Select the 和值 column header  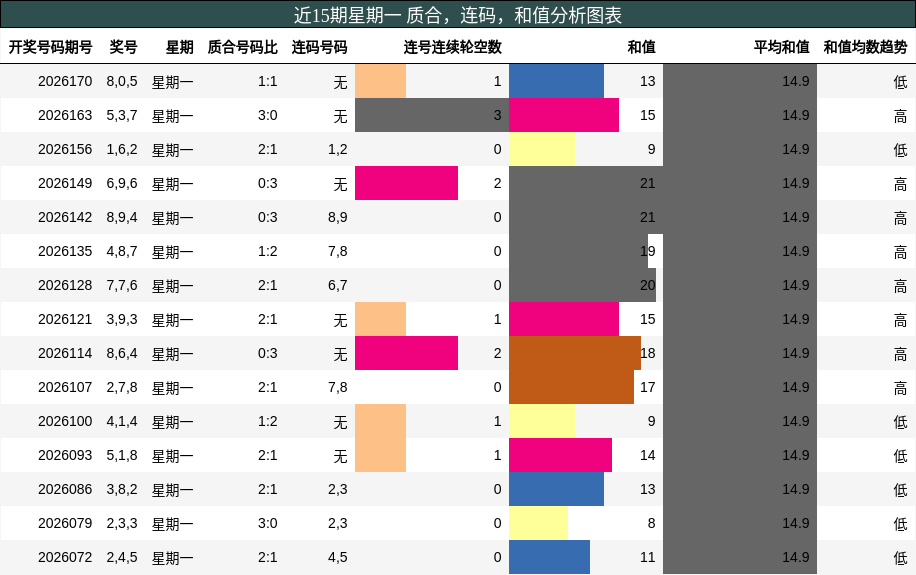[641, 47]
